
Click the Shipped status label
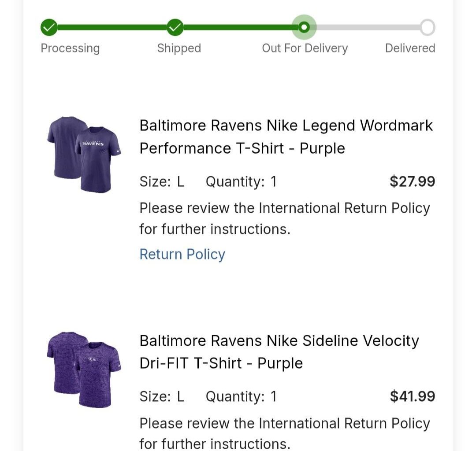[x=179, y=48]
